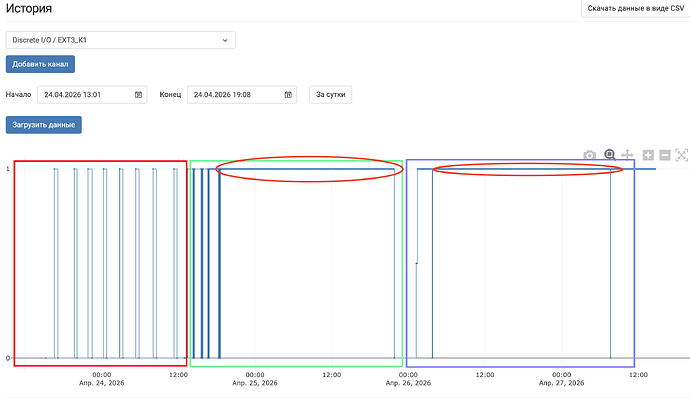Click the История heading
The width and height of the screenshot is (690, 398).
tap(29, 8)
